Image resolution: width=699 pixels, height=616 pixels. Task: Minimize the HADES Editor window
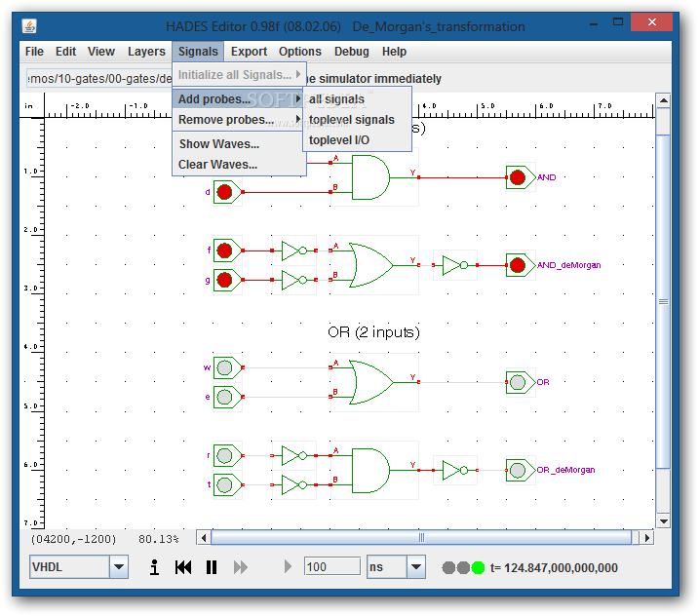[594, 23]
